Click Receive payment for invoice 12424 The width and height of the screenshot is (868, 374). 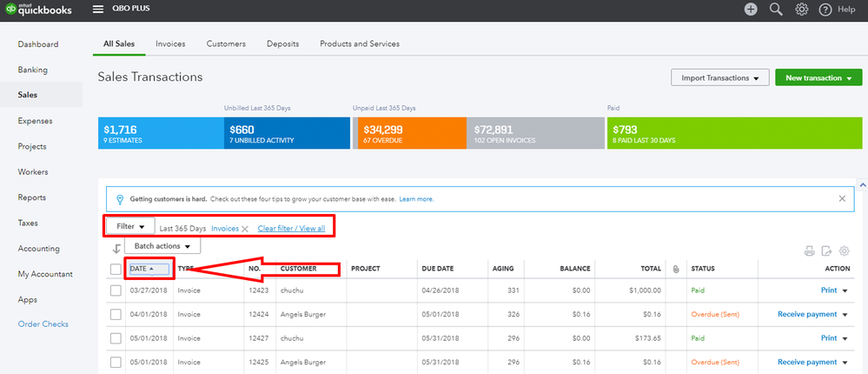click(x=806, y=314)
